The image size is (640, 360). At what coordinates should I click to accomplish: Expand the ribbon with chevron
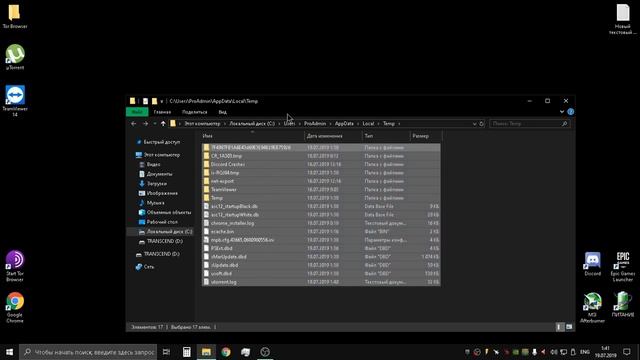click(x=562, y=112)
